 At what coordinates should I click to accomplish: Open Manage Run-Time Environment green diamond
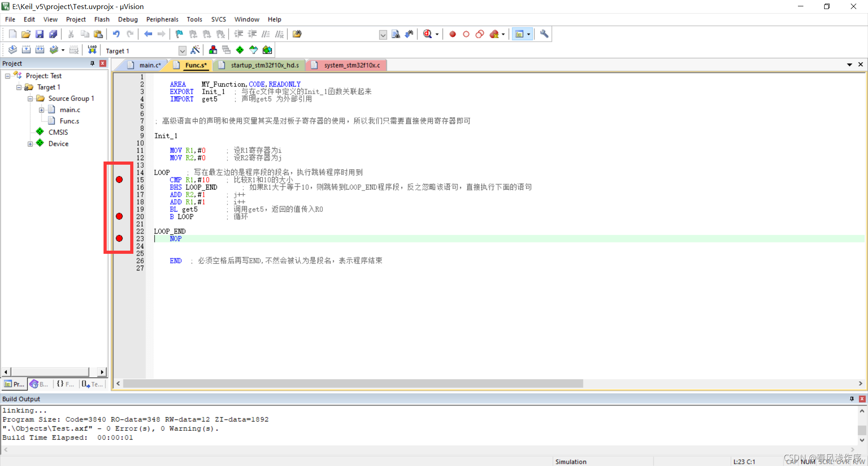click(x=240, y=50)
